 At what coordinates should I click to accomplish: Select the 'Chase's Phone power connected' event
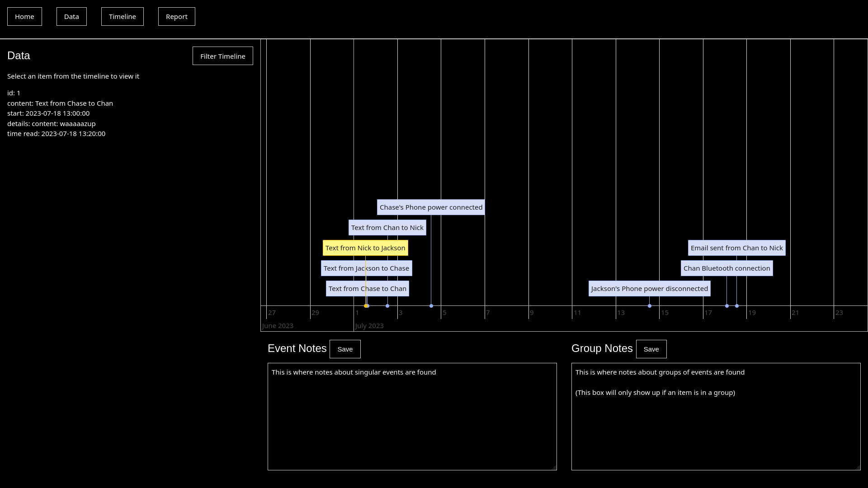click(431, 207)
